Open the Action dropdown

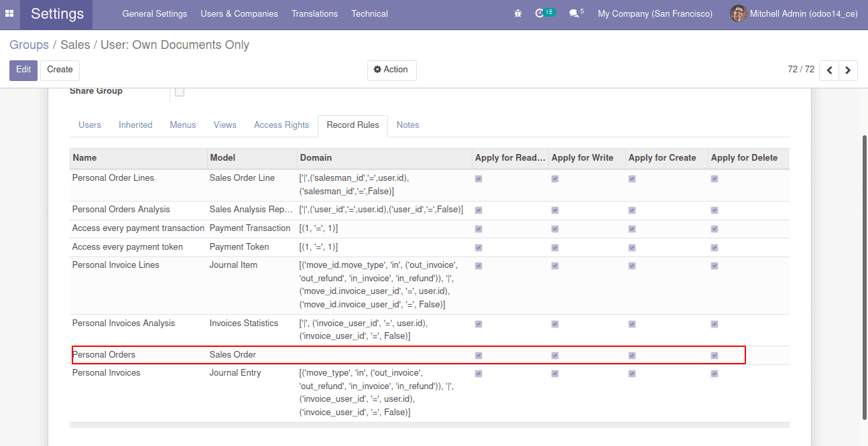pyautogui.click(x=391, y=70)
